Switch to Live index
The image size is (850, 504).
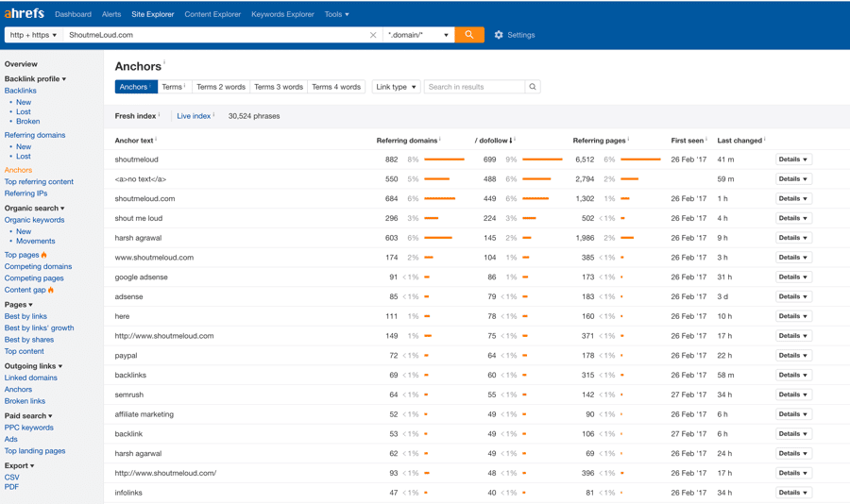(194, 116)
